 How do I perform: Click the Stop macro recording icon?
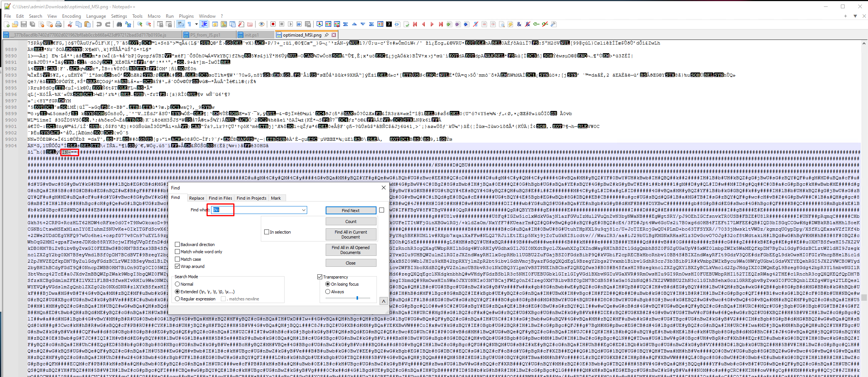click(x=282, y=24)
